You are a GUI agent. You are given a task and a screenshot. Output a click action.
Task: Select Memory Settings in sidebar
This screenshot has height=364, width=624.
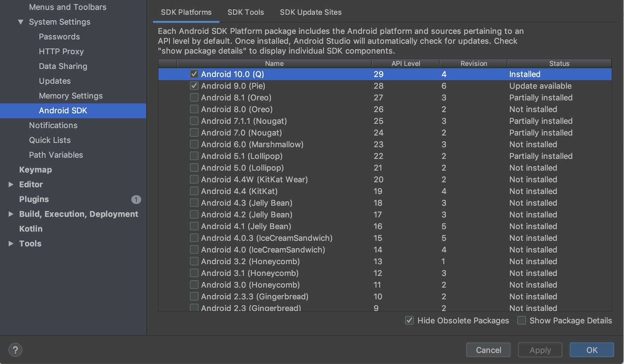pos(71,96)
